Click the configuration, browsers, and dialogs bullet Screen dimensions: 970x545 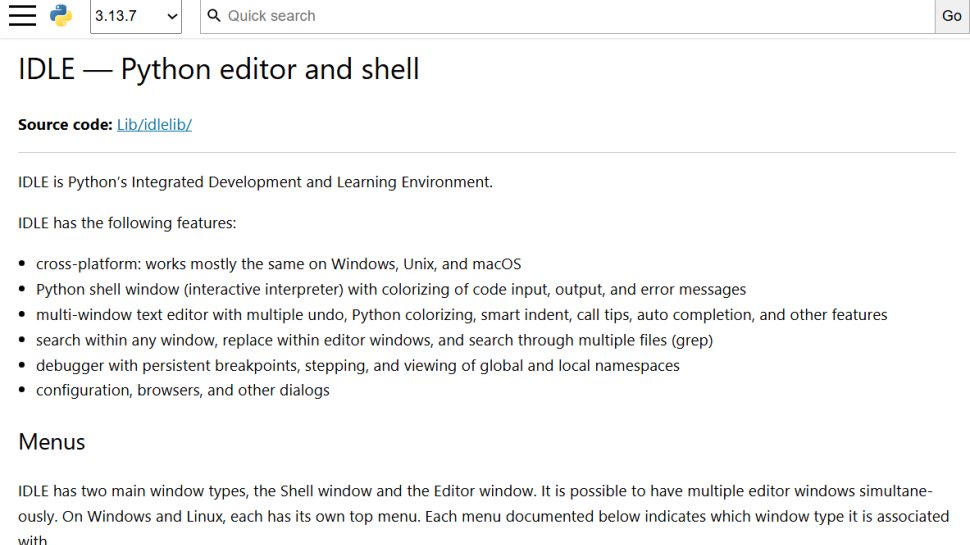(x=182, y=390)
